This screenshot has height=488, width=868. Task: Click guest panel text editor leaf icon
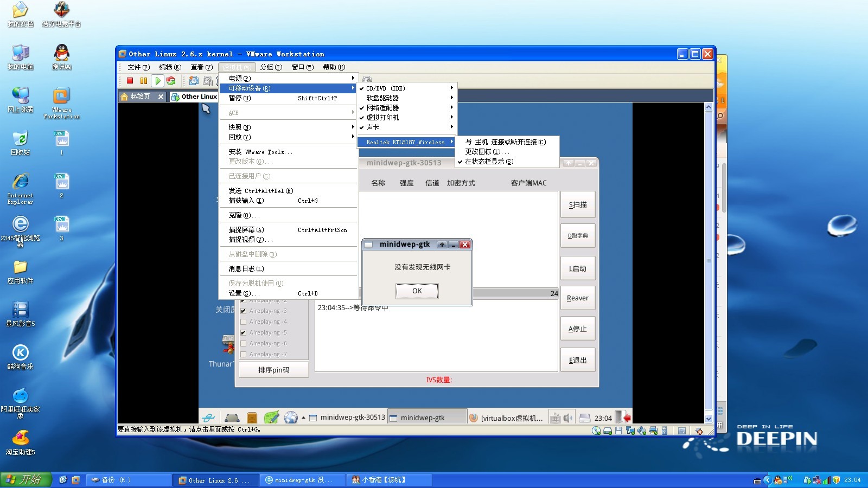(271, 418)
